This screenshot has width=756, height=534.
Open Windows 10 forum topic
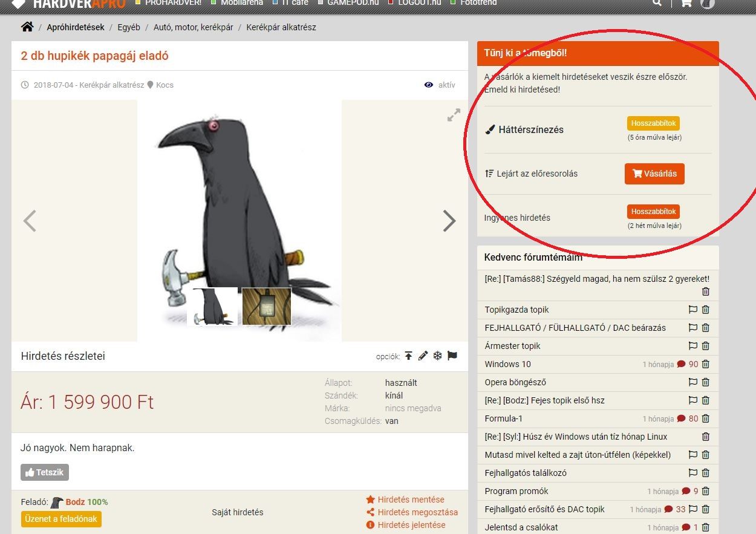click(507, 364)
